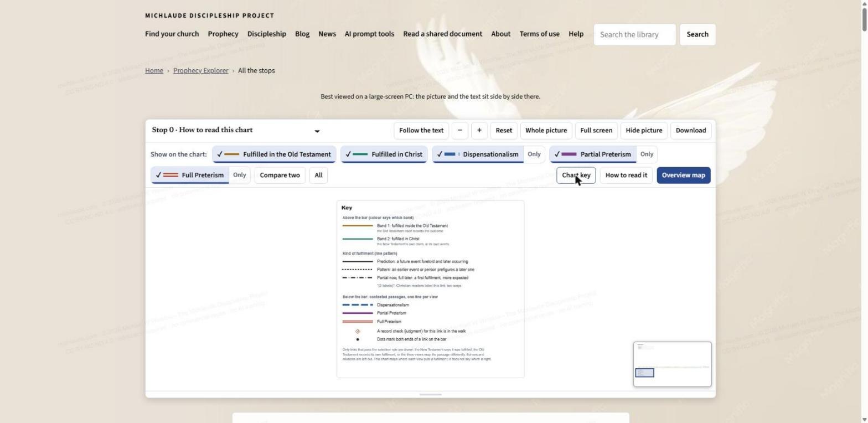Download the chart
The height and width of the screenshot is (423, 868).
pyautogui.click(x=691, y=131)
